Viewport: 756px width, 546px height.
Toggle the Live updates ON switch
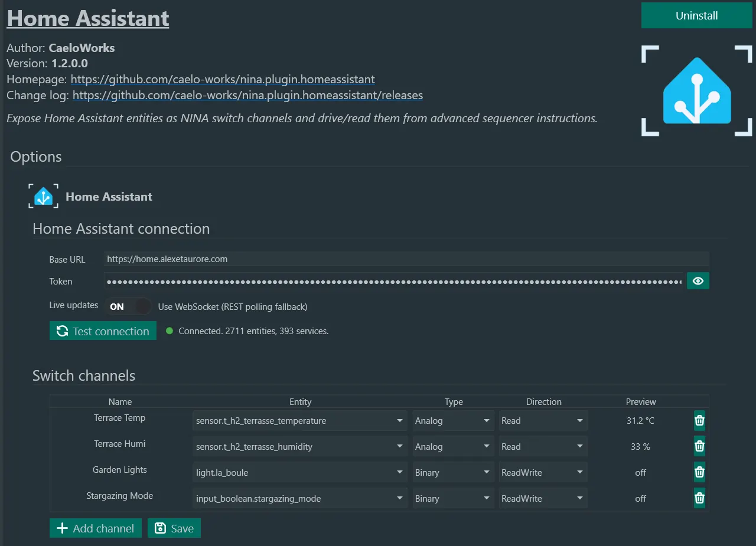128,306
